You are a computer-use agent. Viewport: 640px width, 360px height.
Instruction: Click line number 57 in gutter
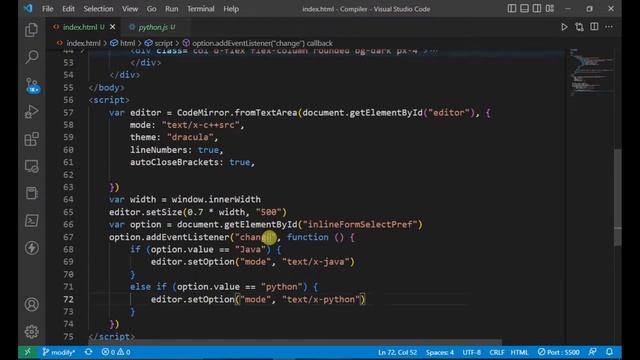pos(69,113)
